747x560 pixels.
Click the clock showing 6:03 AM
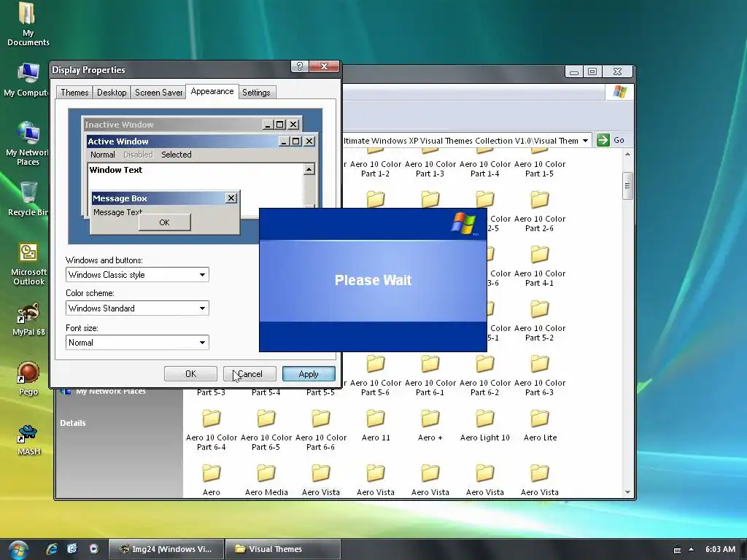pos(720,549)
